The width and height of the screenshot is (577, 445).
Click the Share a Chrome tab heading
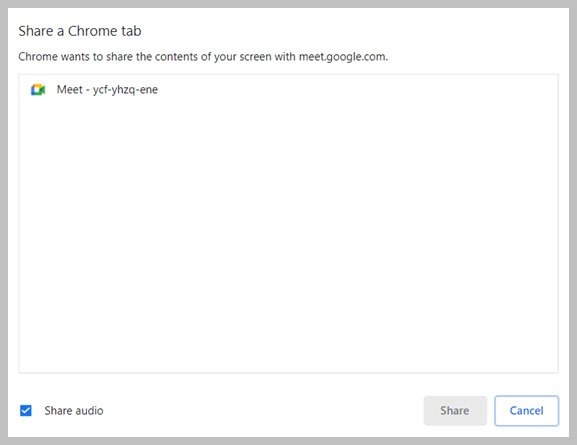[80, 31]
